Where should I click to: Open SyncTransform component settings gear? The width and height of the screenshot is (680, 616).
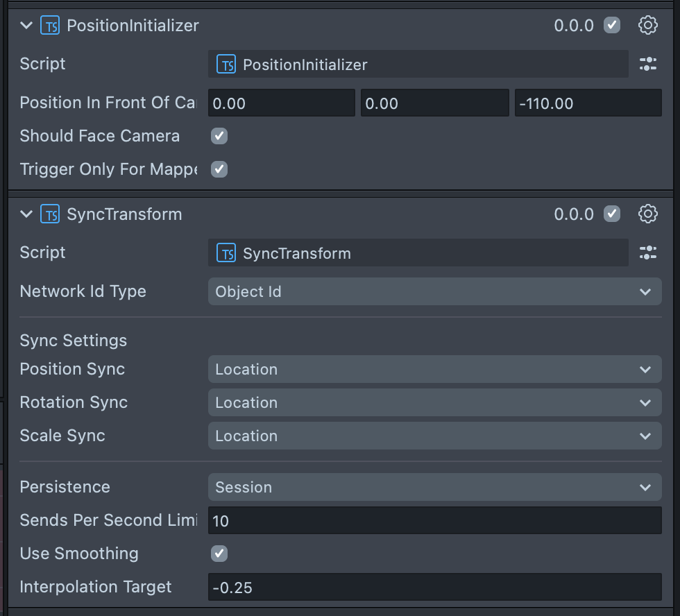(x=647, y=214)
